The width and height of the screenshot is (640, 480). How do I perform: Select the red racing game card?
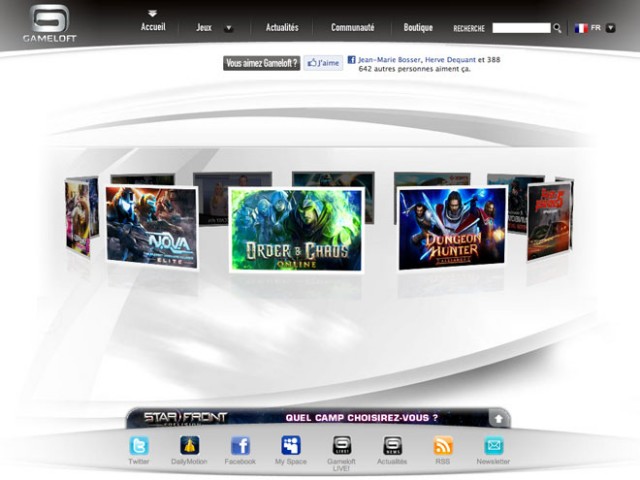pyautogui.click(x=549, y=221)
